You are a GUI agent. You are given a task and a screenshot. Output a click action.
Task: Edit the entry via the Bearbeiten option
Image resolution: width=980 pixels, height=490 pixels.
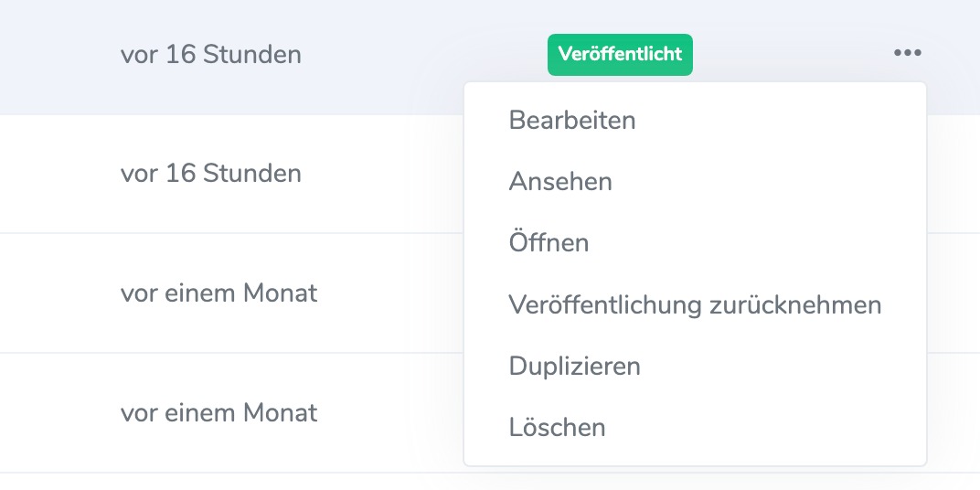[572, 120]
